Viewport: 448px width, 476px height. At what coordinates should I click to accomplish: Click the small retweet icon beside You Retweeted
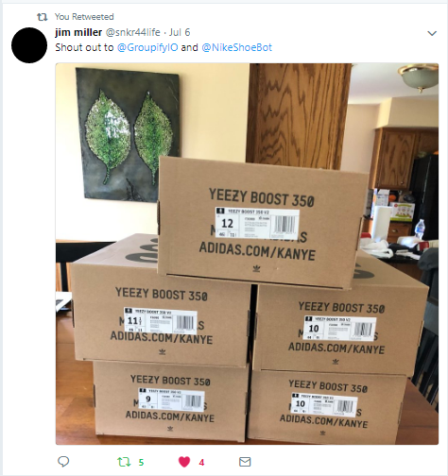click(43, 17)
